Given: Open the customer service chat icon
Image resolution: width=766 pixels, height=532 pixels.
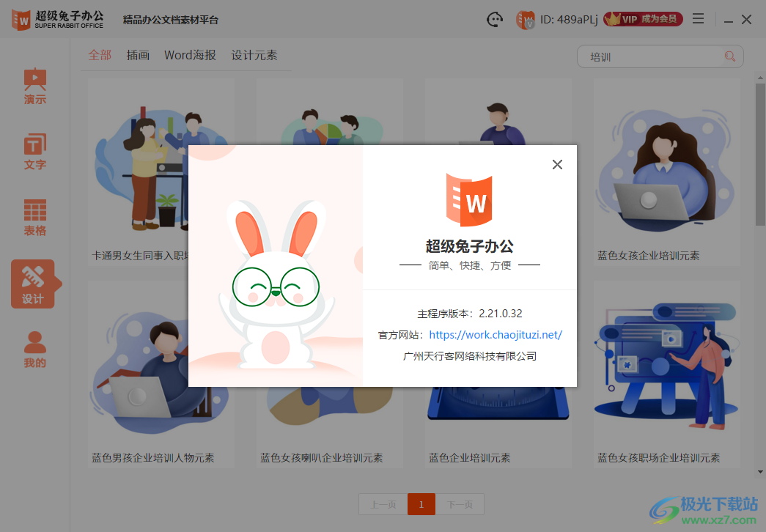Looking at the screenshot, I should click(495, 19).
